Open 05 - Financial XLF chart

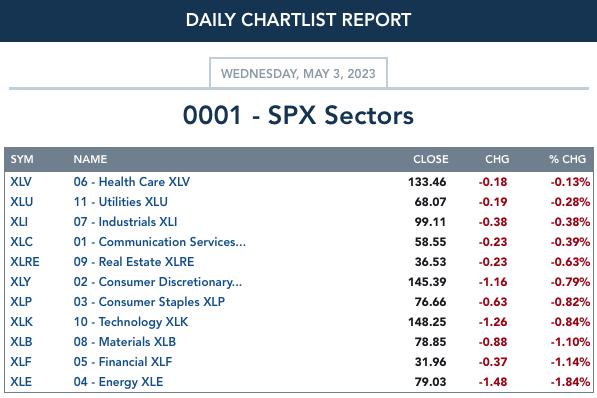pos(123,362)
